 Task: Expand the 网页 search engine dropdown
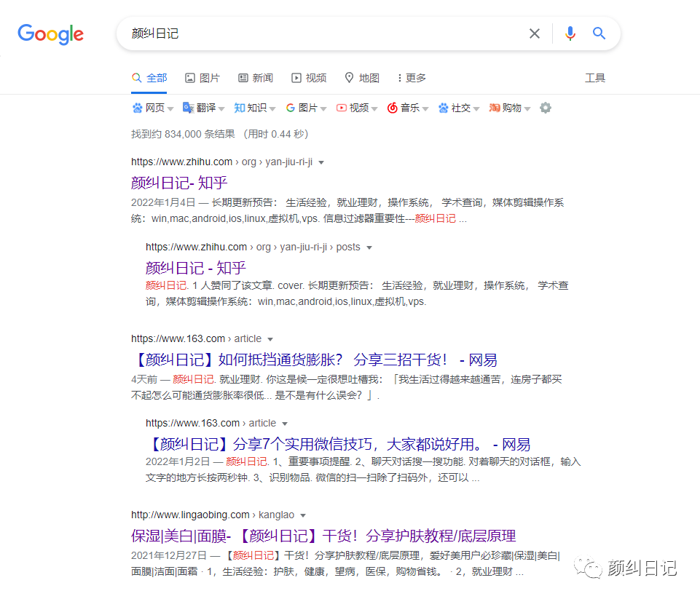click(170, 109)
